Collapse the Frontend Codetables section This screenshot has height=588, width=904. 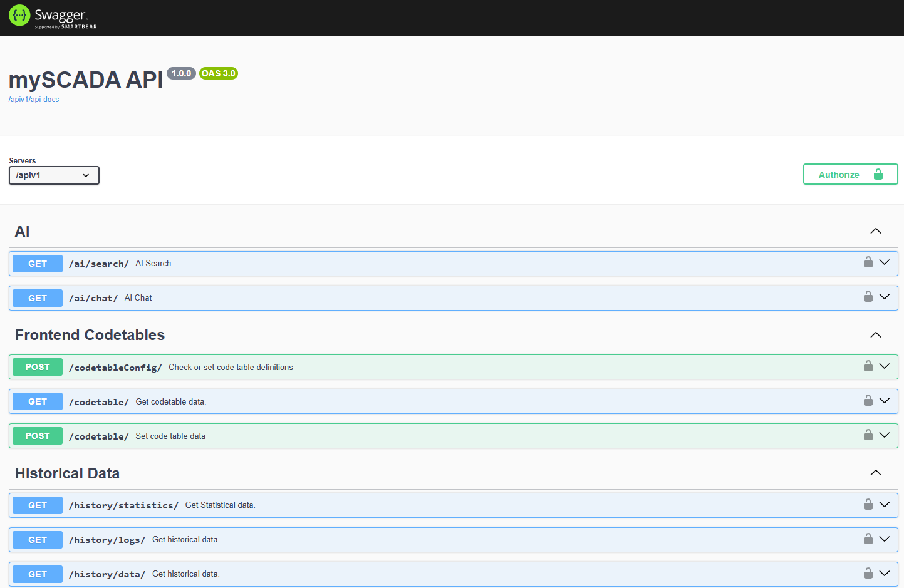[875, 335]
